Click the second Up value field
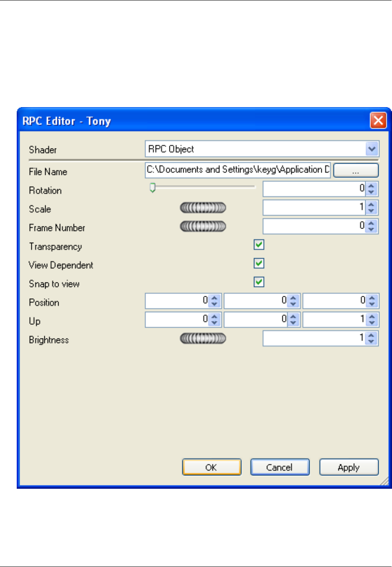392x567 pixels. 256,320
